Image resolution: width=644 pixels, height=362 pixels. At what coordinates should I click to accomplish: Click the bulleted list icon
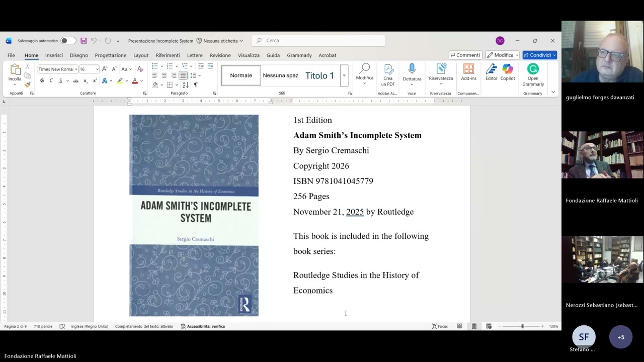[x=155, y=66]
